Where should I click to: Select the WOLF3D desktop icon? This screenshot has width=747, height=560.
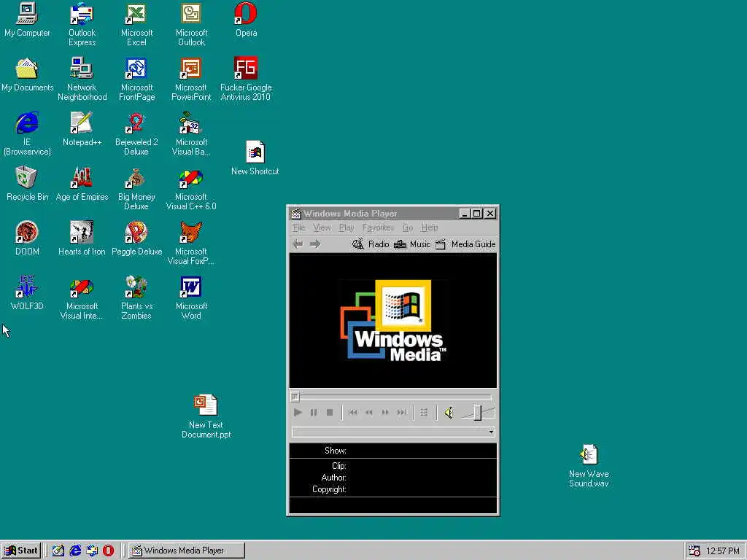(27, 293)
